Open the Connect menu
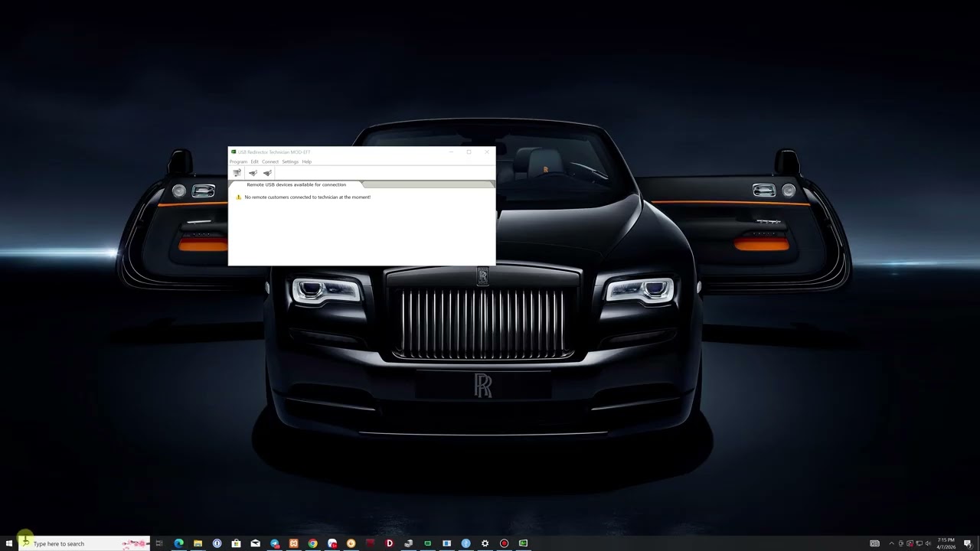This screenshot has width=980, height=551. coord(271,161)
